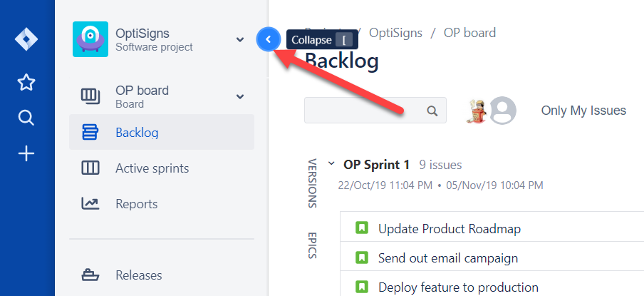This screenshot has width=644, height=296.
Task: Click the unassigned grey avatar filter
Action: point(504,111)
